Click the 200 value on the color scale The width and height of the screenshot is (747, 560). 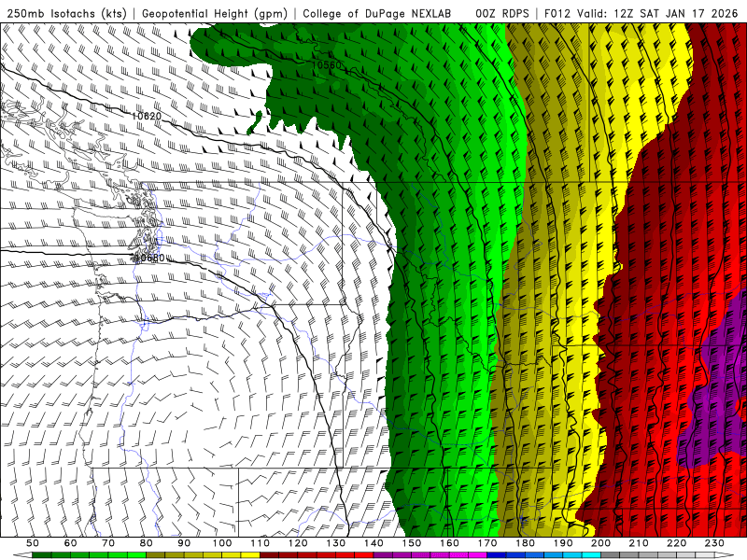tap(601, 543)
